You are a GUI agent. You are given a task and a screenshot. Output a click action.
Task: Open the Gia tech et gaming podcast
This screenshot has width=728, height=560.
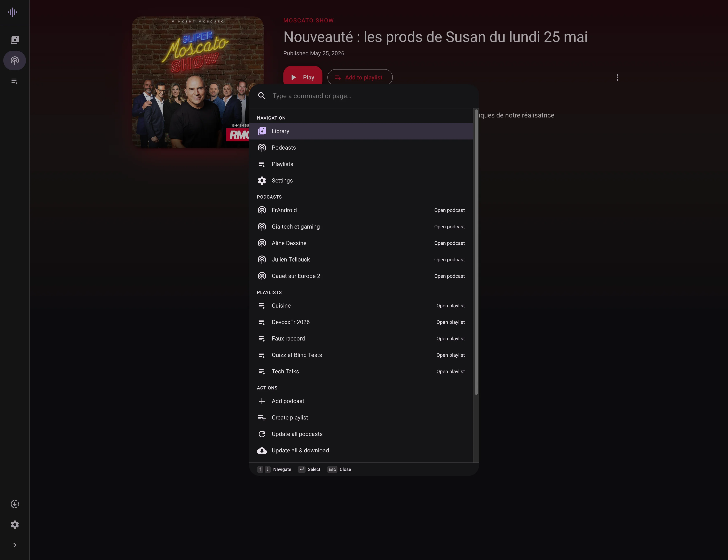[x=361, y=227]
